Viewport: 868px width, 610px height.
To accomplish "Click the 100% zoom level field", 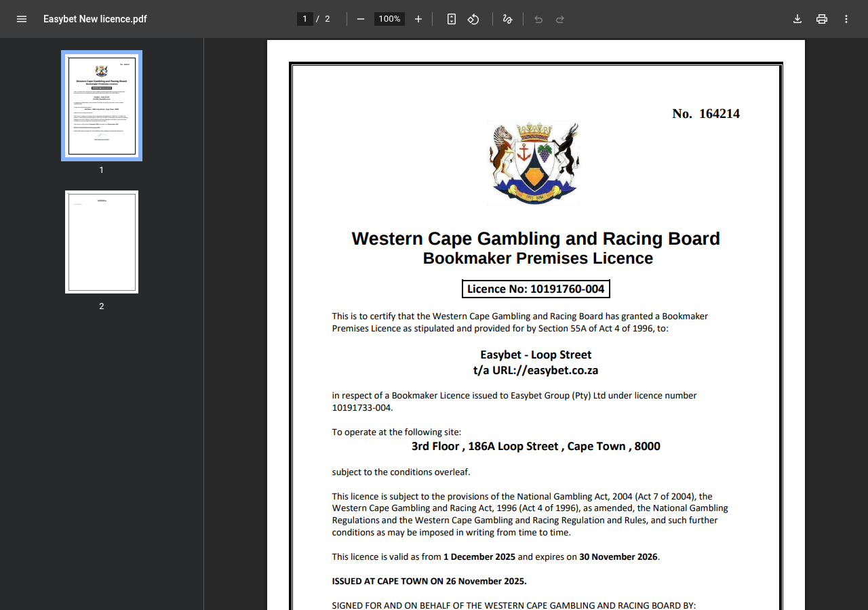I will point(389,19).
